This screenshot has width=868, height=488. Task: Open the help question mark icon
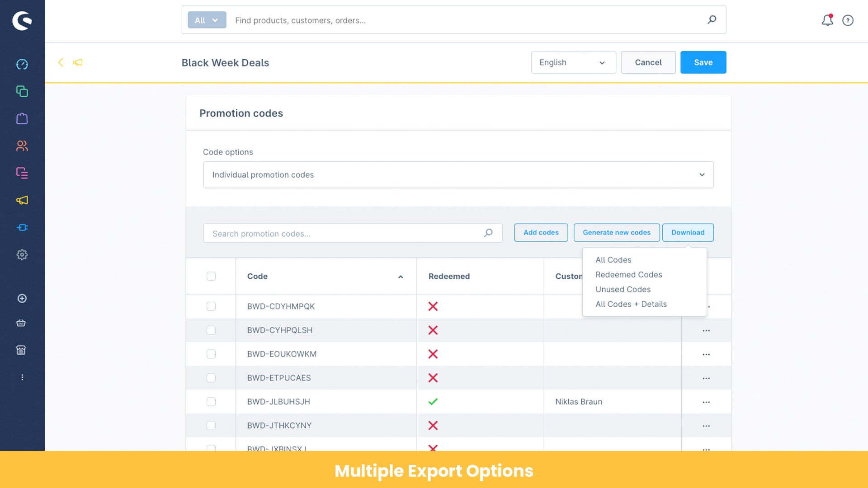(848, 20)
